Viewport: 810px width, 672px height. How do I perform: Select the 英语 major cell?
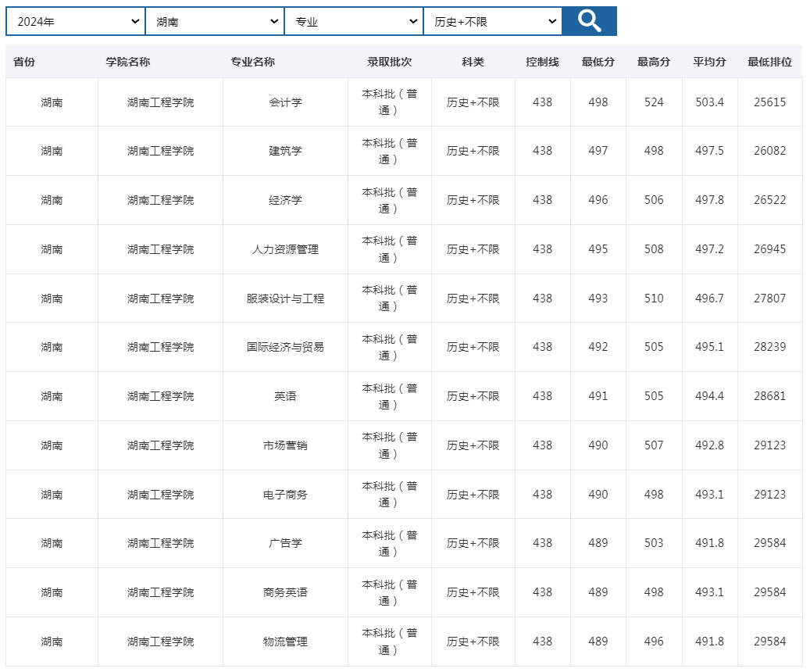click(x=285, y=396)
